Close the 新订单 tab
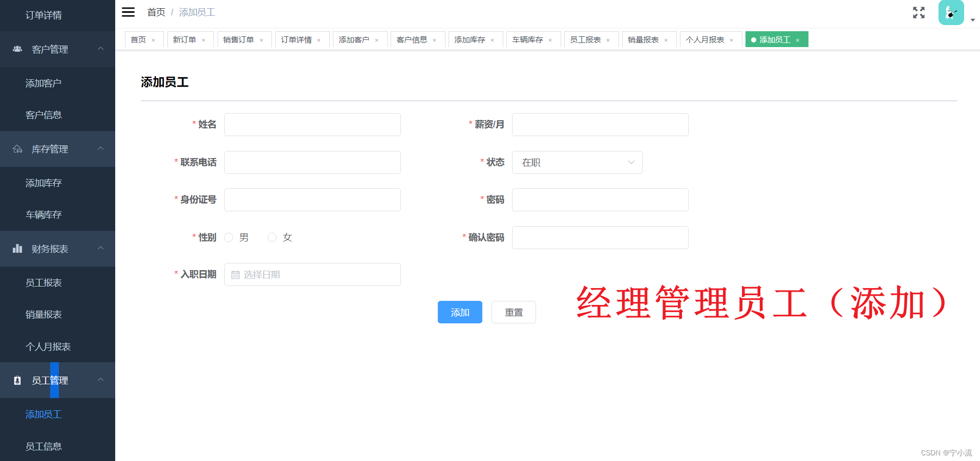This screenshot has width=980, height=461. point(203,40)
